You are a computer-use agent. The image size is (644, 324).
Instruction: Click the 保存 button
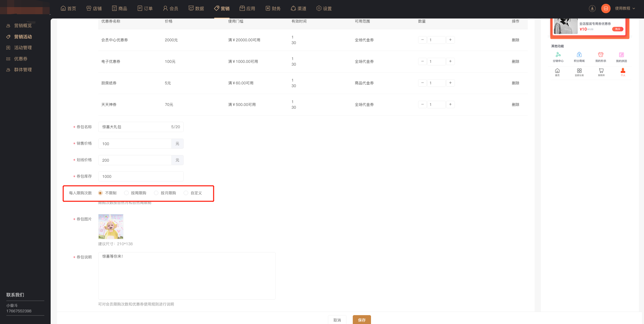coord(362,320)
